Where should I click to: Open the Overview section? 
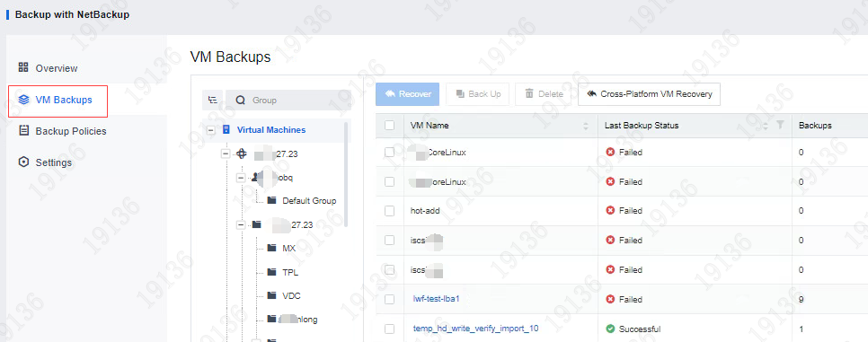tap(57, 68)
